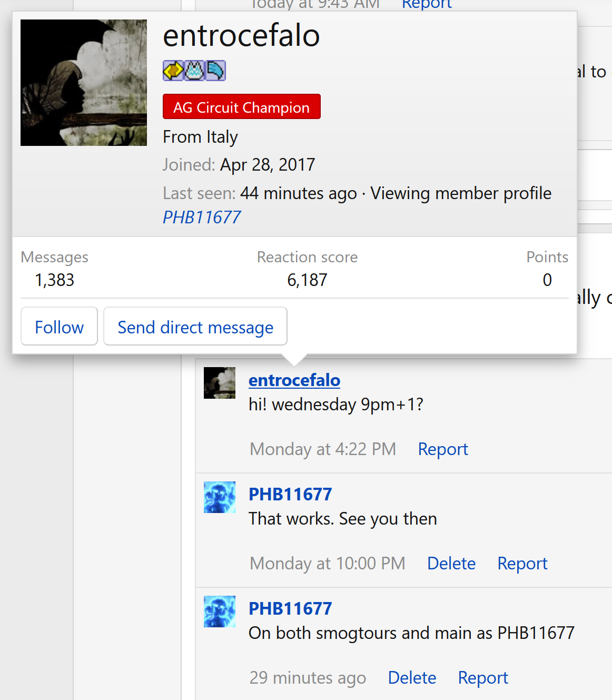Click the 'Monday at 4:22 PM' timestamp
The width and height of the screenshot is (612, 700).
click(x=323, y=449)
